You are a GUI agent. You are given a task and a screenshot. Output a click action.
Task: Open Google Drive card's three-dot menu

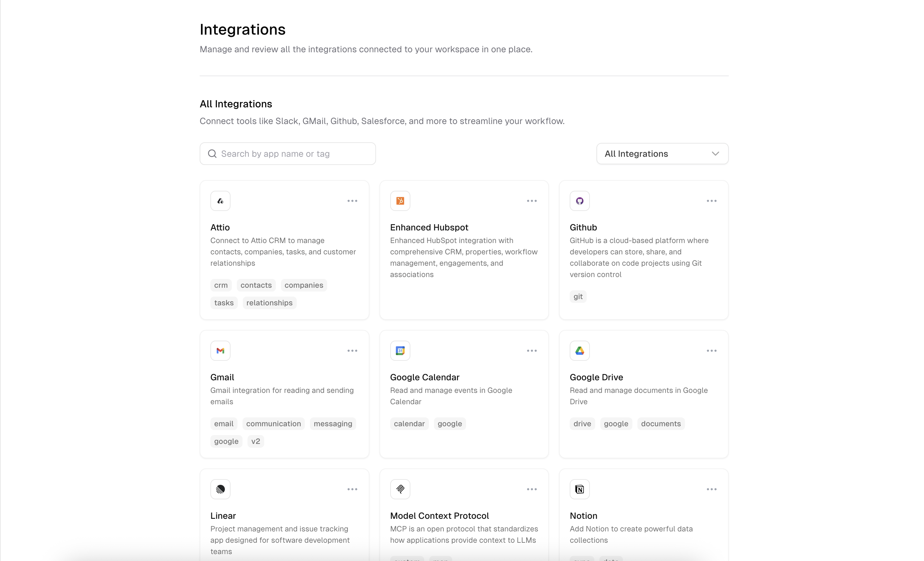(711, 351)
